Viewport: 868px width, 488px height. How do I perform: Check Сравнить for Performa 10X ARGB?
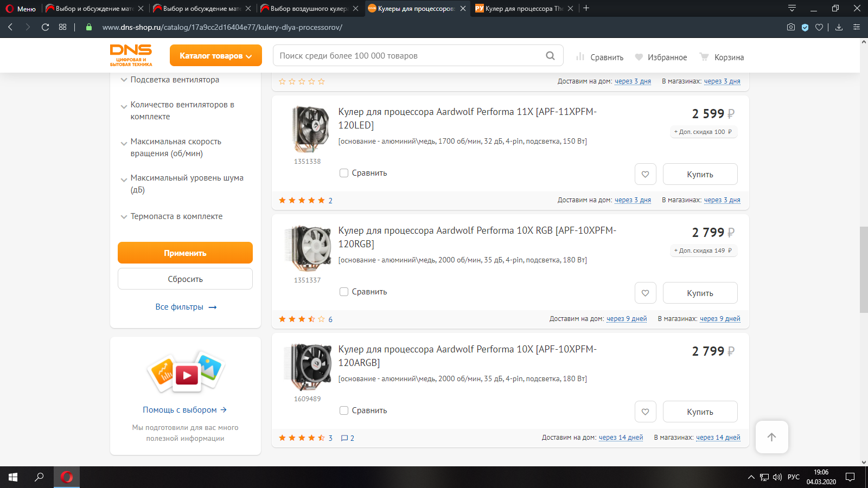344,410
